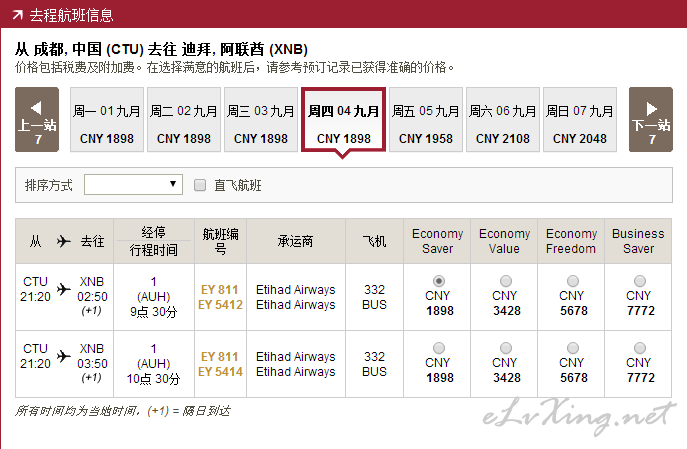This screenshot has height=449, width=687.
Task: Select Economy Value 3428 for EY 5414 flight
Action: (506, 348)
